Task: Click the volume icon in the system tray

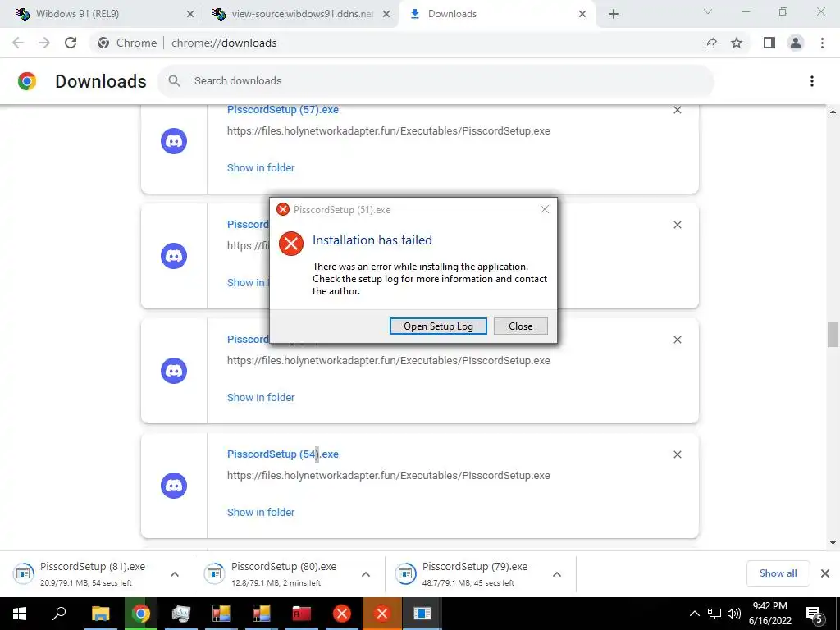Action: (734, 614)
